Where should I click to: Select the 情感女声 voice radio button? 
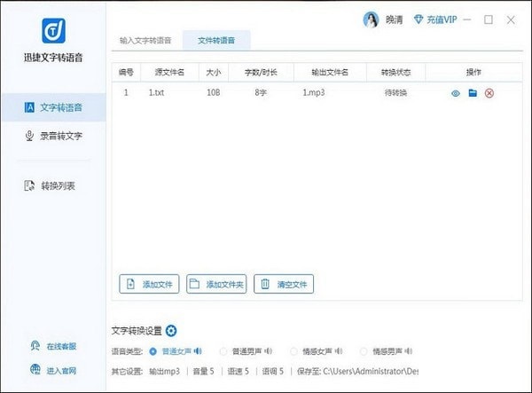[x=293, y=351]
